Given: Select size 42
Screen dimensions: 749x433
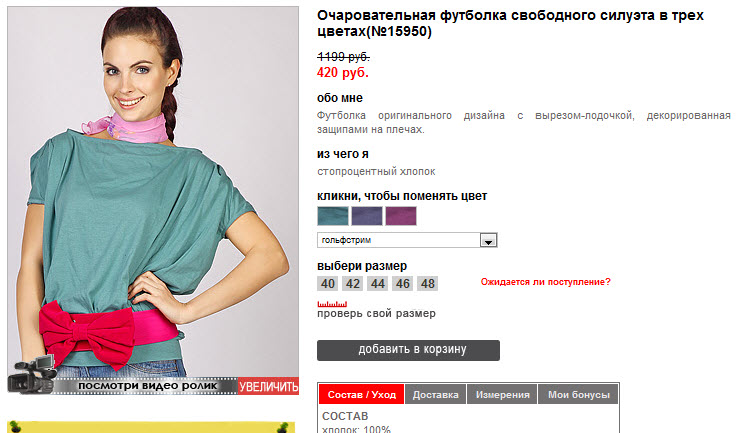Looking at the screenshot, I should click(353, 284).
